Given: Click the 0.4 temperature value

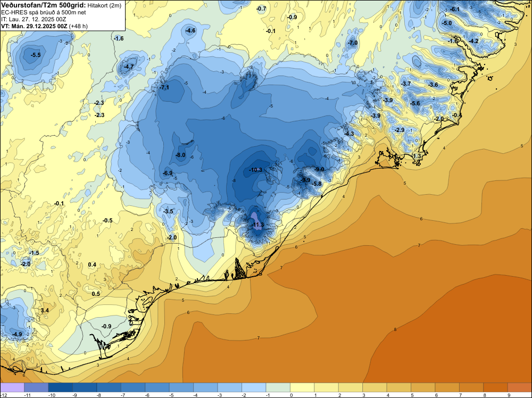Looking at the screenshot, I should click(x=92, y=264).
